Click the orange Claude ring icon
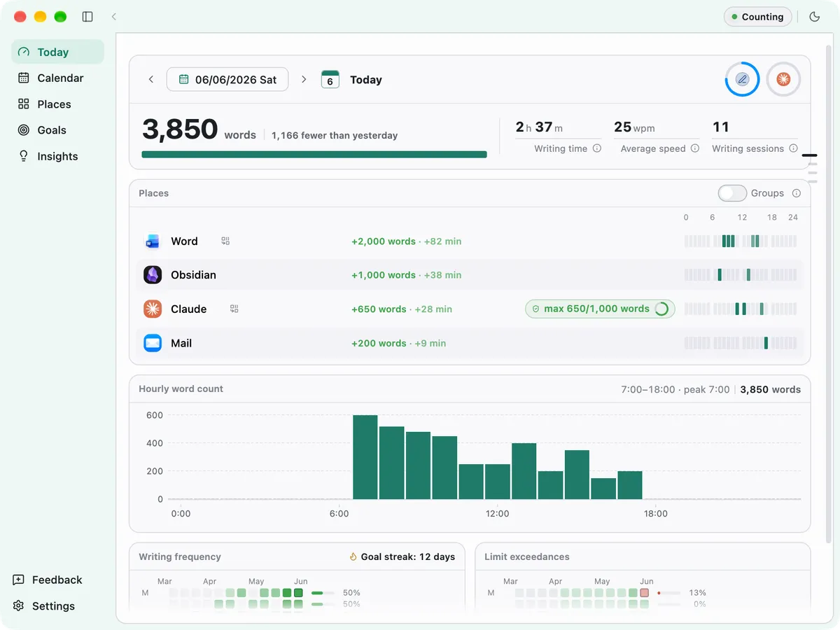The image size is (840, 630). [783, 79]
